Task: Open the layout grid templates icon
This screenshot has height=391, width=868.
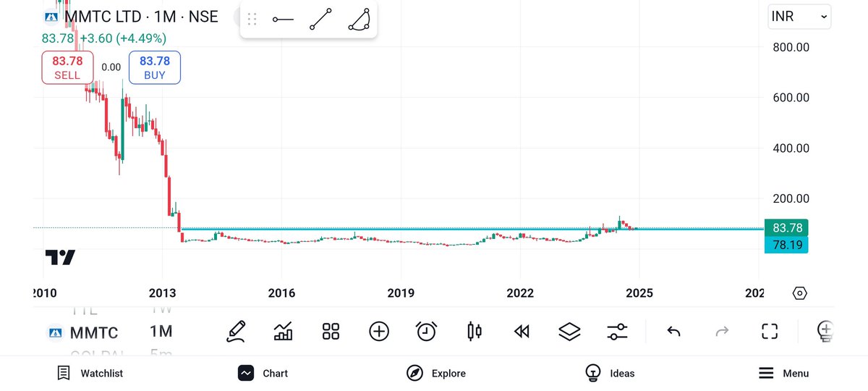Action: (x=331, y=332)
